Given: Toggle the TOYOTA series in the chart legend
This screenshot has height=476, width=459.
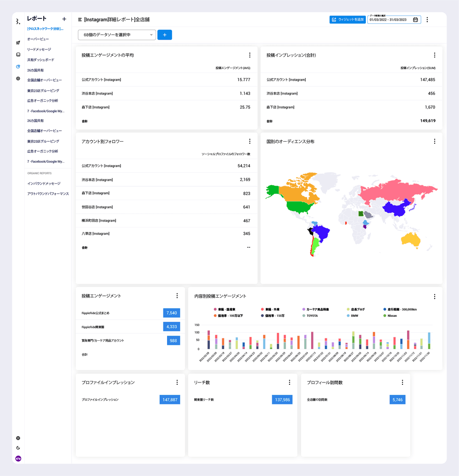Looking at the screenshot, I should click(x=312, y=315).
